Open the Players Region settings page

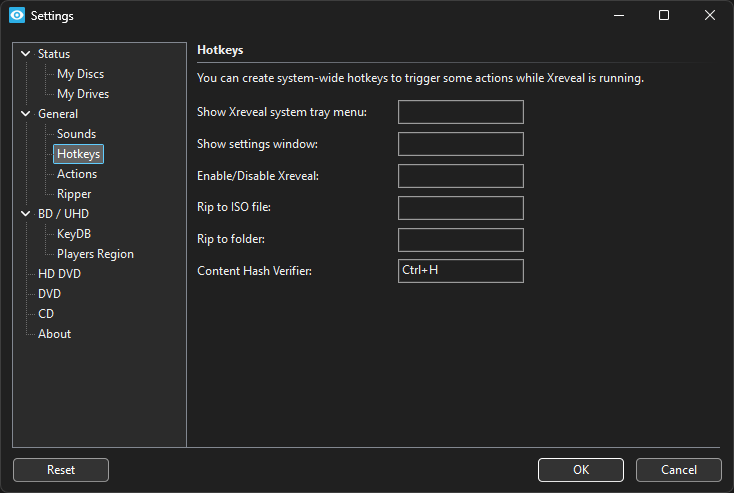95,254
